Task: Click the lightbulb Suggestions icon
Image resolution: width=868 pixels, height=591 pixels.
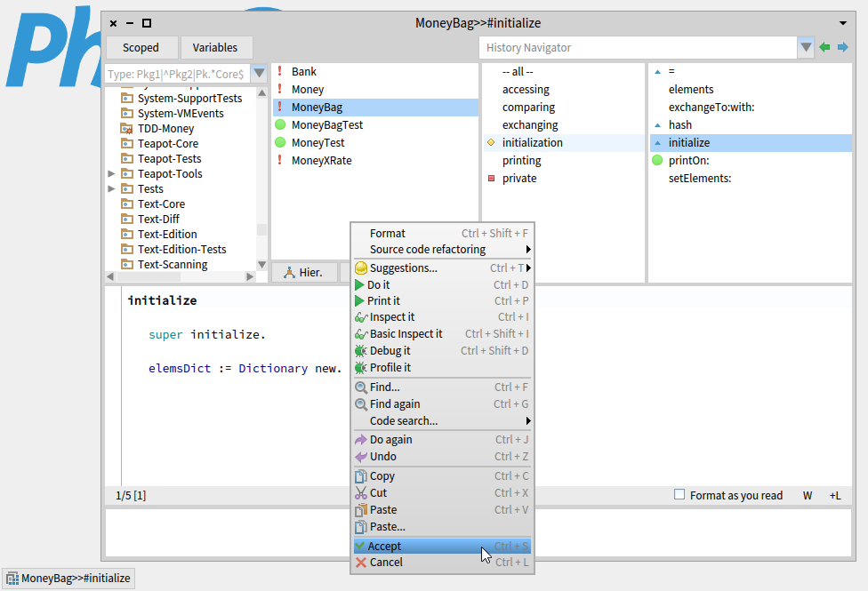Action: click(361, 268)
